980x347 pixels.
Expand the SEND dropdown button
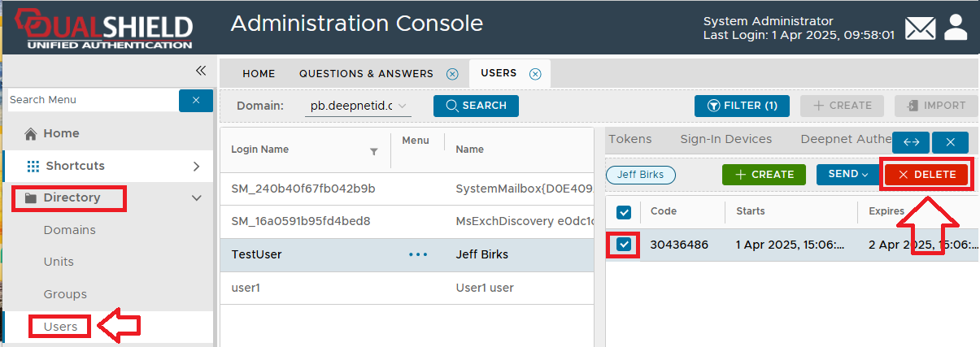click(x=848, y=175)
